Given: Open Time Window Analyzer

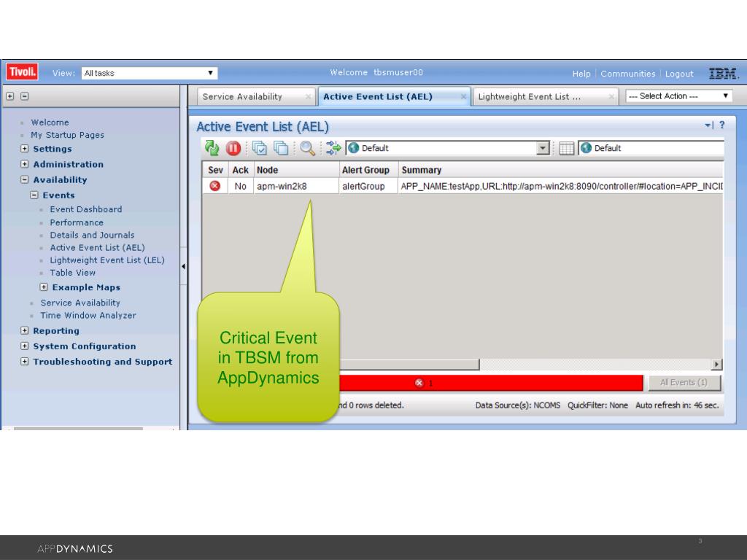Looking at the screenshot, I should pos(88,315).
